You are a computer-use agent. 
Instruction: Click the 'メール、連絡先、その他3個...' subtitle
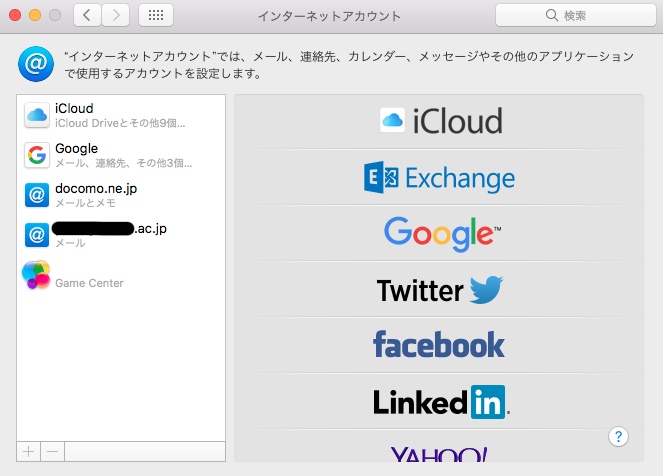pyautogui.click(x=123, y=163)
